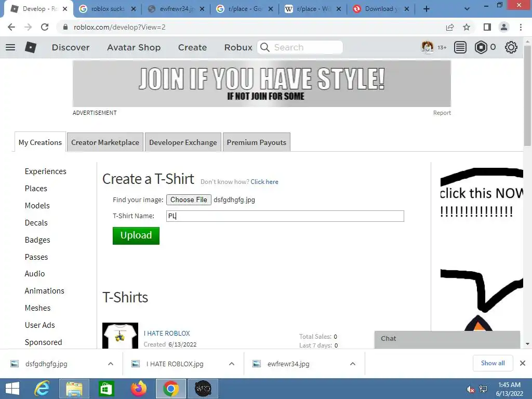The height and width of the screenshot is (399, 532).
Task: Switch to the My Creations tab
Action: (40, 142)
